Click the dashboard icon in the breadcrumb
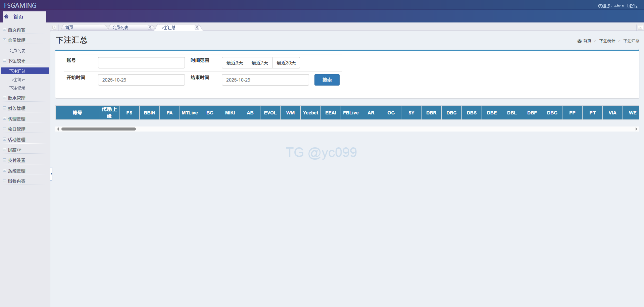 [x=579, y=41]
